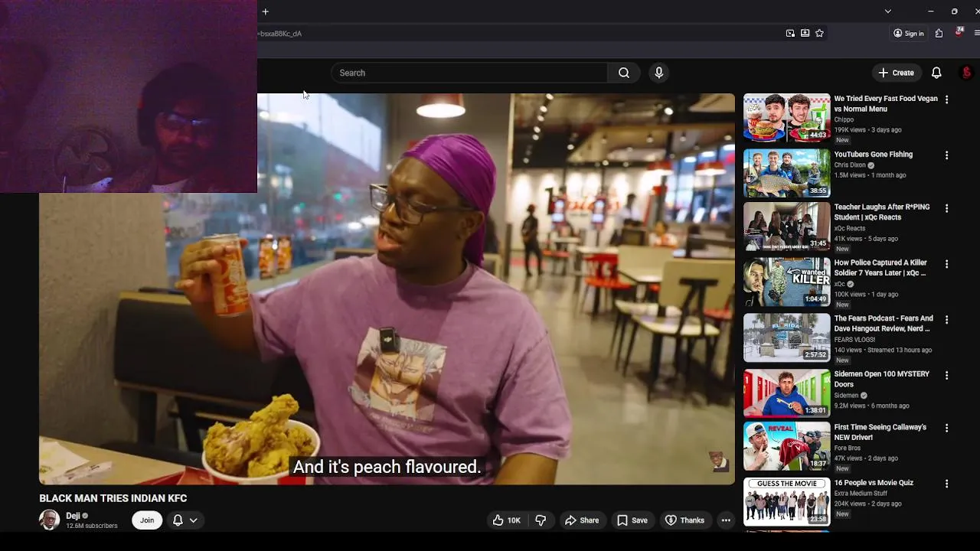Click the '12.6M subscribers' text
The height and width of the screenshot is (551, 980).
[92, 527]
